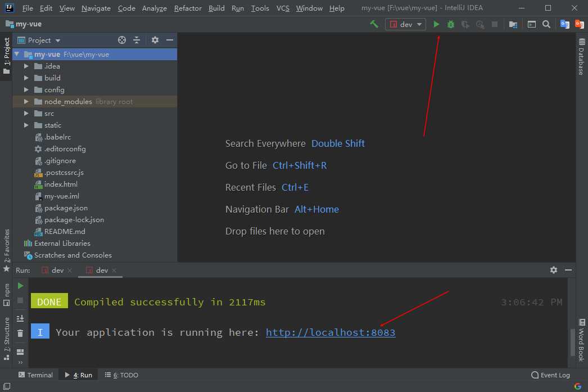The image size is (588, 392).
Task: Click the Search Everywhere magnifier icon
Action: [546, 24]
